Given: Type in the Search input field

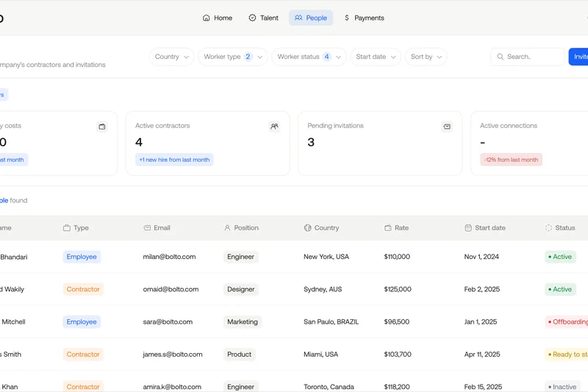Looking at the screenshot, I should point(533,57).
